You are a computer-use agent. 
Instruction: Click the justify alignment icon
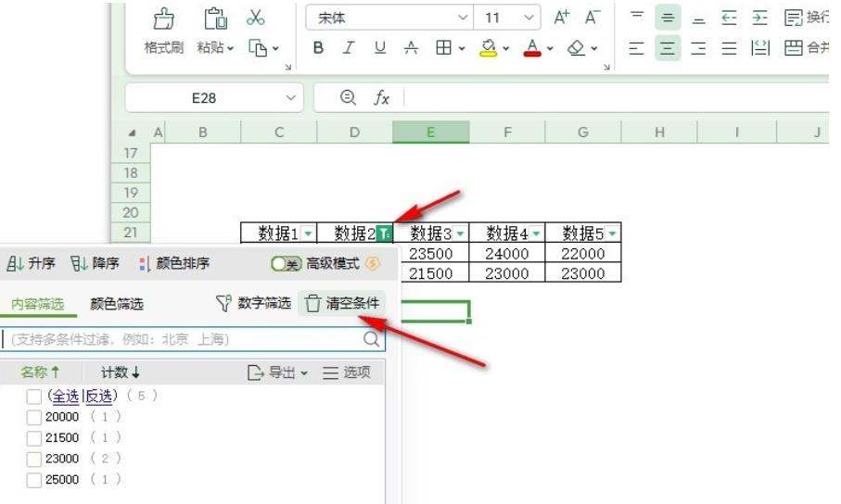tap(729, 48)
